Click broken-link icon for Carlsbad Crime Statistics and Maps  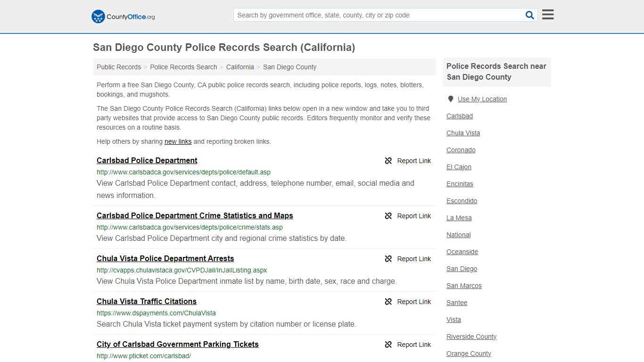click(388, 216)
